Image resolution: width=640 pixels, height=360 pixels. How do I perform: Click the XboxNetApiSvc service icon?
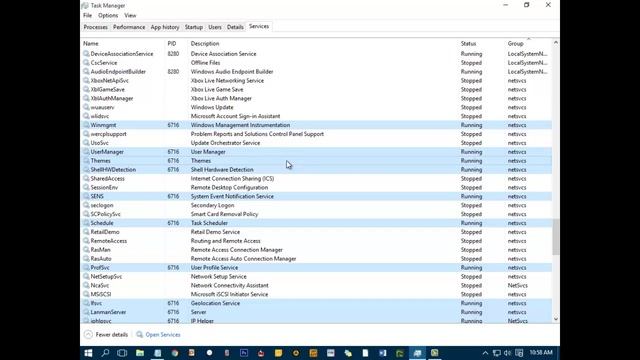[x=86, y=81]
